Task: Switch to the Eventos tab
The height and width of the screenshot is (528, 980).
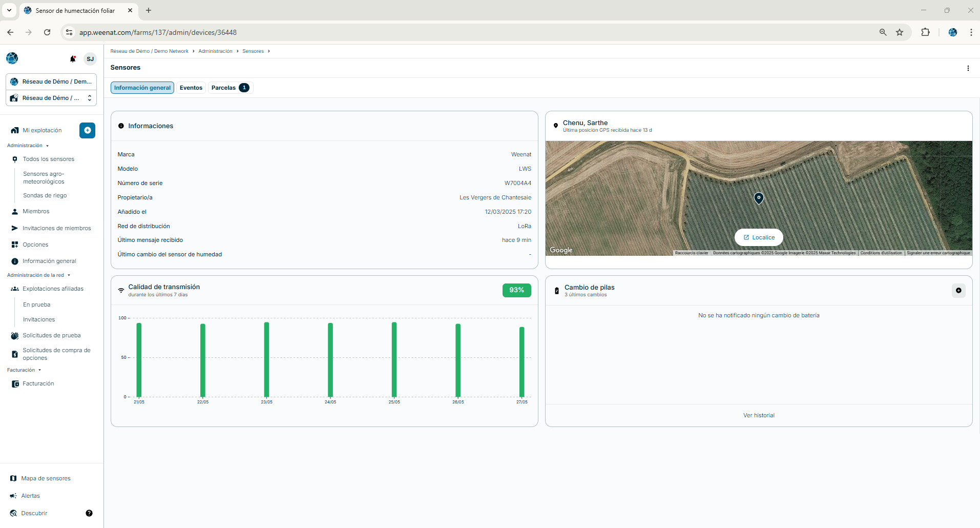Action: (x=191, y=88)
